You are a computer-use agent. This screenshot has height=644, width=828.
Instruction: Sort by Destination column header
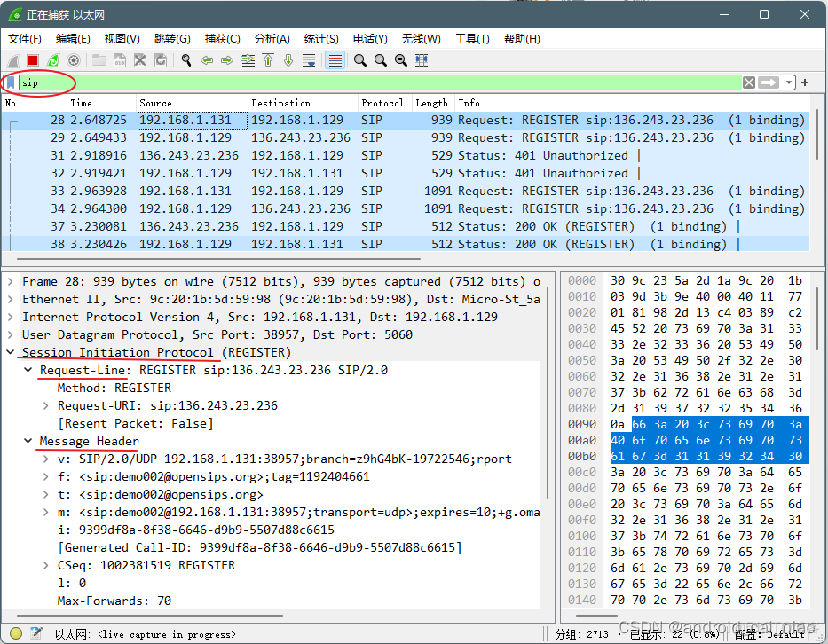(304, 103)
